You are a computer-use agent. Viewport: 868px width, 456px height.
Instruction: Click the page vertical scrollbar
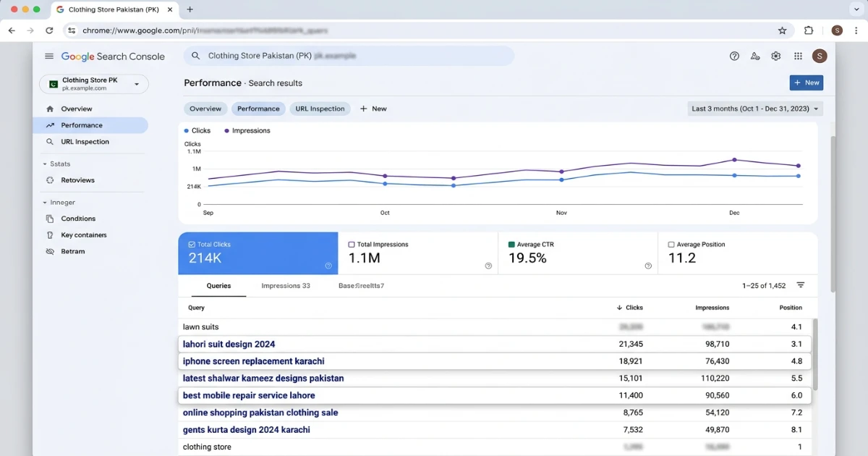(832, 214)
